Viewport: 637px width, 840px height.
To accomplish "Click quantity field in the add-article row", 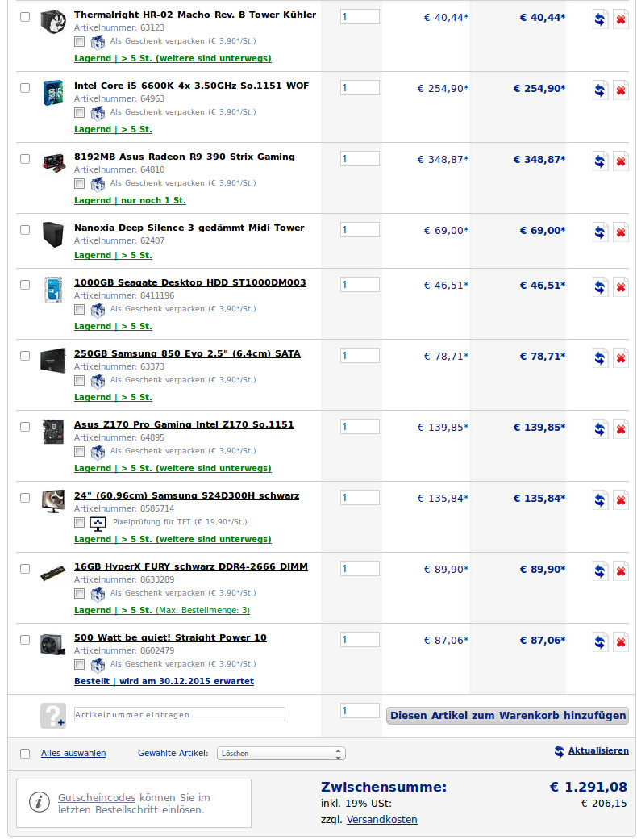I will (x=360, y=711).
